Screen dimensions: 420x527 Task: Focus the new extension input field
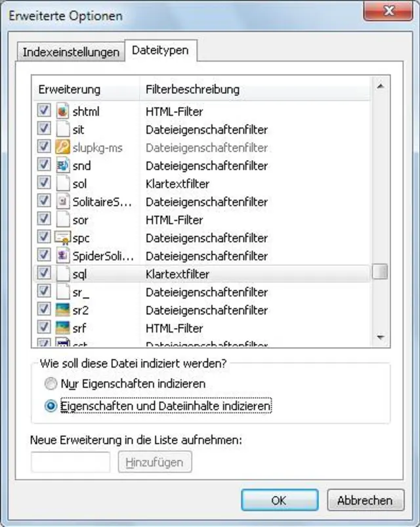(71, 463)
